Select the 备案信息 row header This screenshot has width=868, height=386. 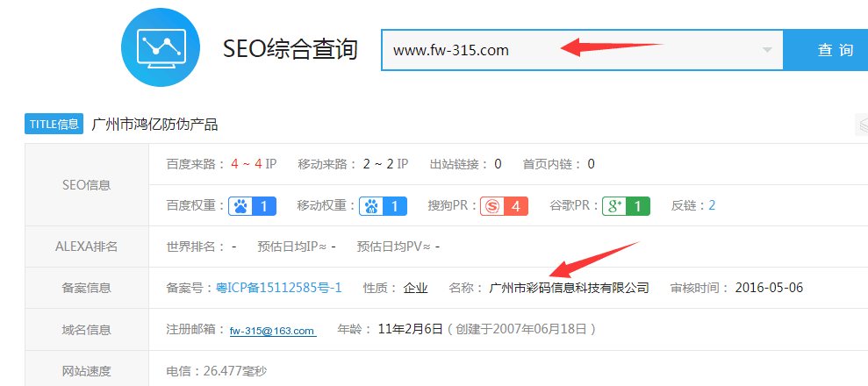click(x=87, y=288)
